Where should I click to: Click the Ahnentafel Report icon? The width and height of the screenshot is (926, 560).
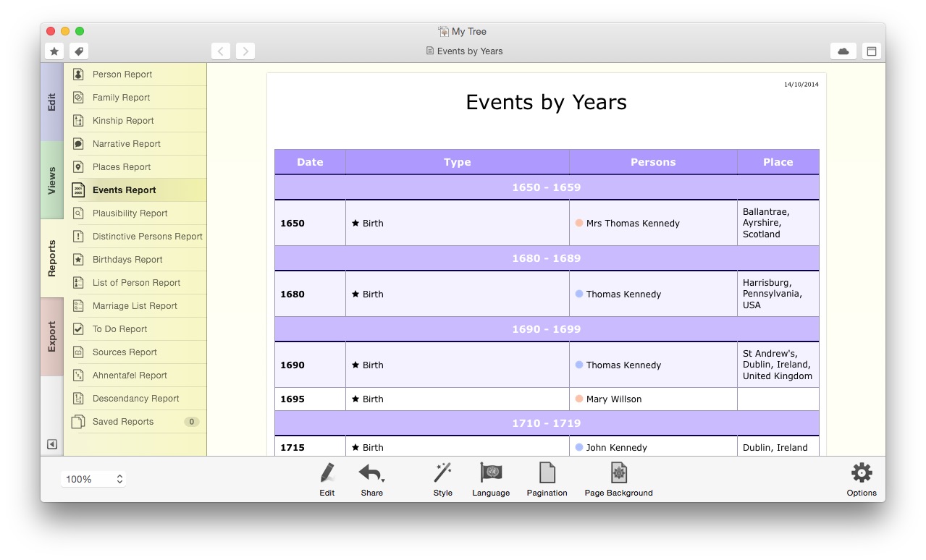[x=78, y=376]
